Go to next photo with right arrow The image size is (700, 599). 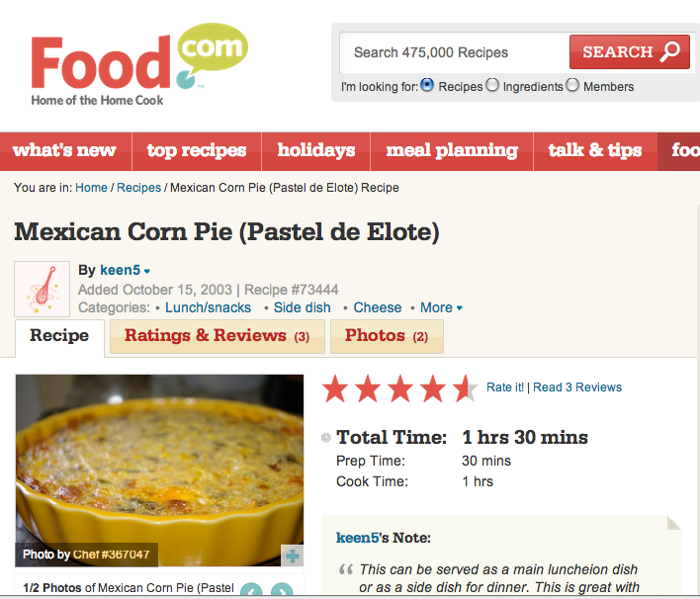(x=282, y=592)
